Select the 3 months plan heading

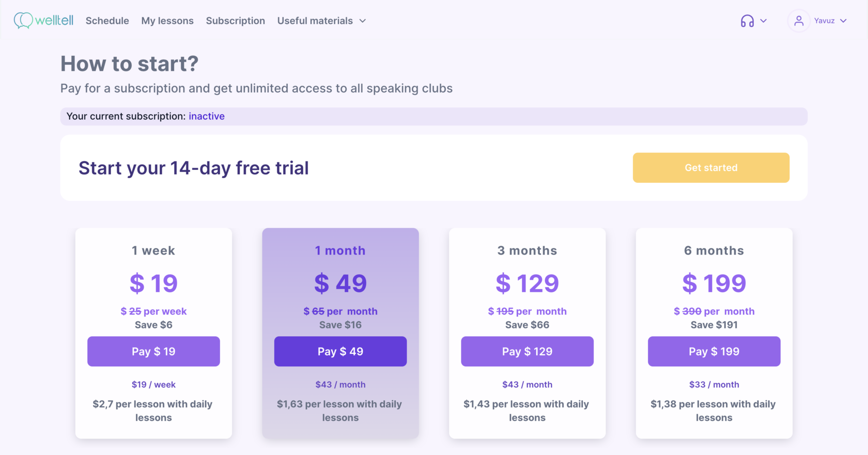pyautogui.click(x=527, y=250)
